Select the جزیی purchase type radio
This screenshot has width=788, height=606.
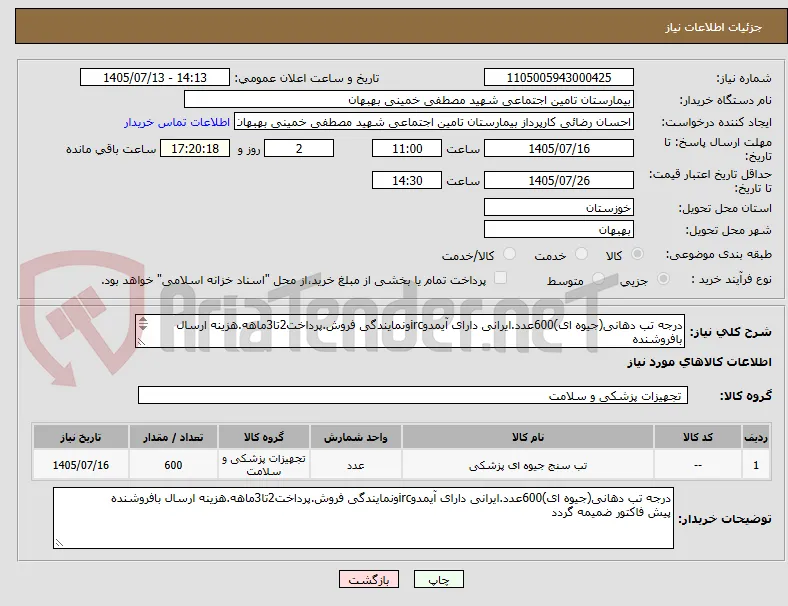663,279
